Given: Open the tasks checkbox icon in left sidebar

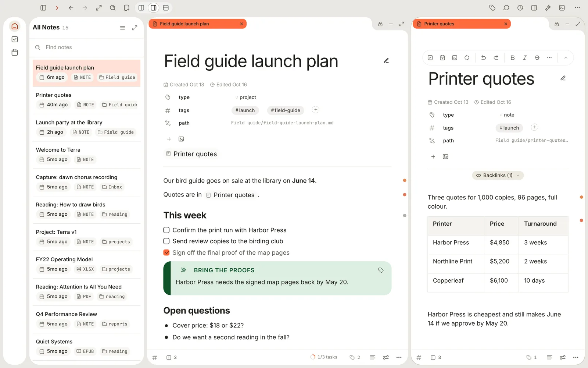Looking at the screenshot, I should coord(15,39).
